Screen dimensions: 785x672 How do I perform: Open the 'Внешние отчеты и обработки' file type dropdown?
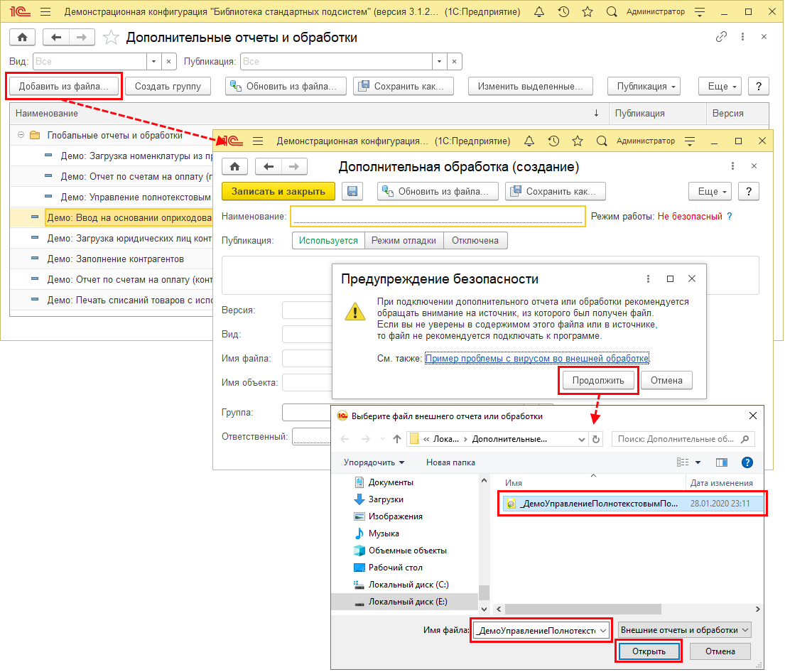684,630
